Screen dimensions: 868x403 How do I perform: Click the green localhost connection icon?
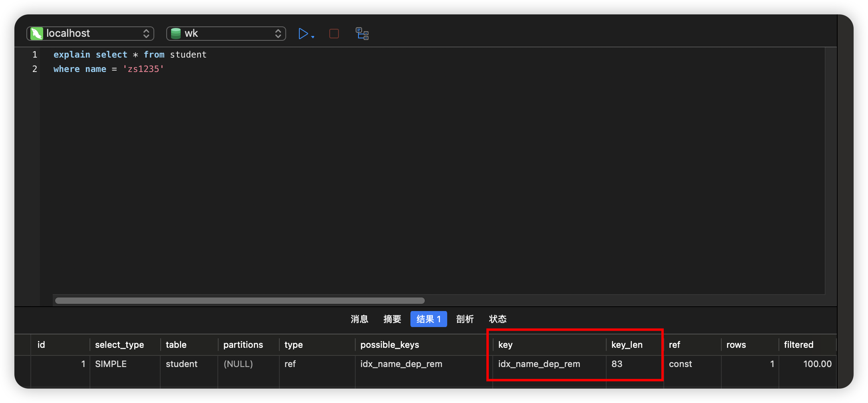pos(37,34)
